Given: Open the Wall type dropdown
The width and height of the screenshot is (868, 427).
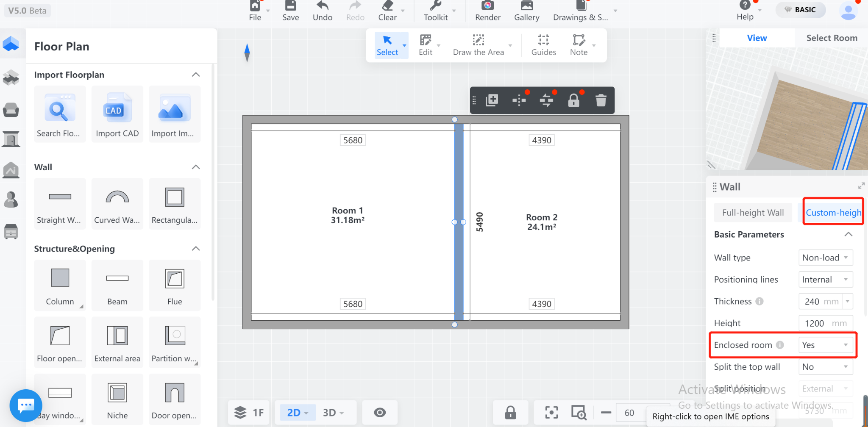Looking at the screenshot, I should coord(825,258).
